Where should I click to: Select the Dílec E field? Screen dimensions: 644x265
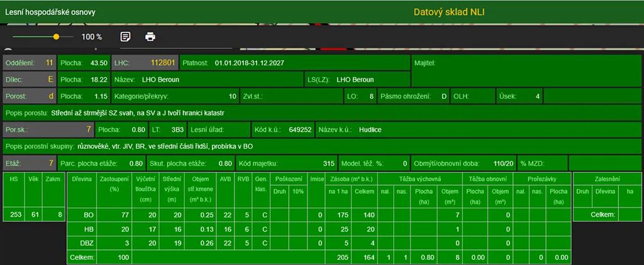coord(29,80)
